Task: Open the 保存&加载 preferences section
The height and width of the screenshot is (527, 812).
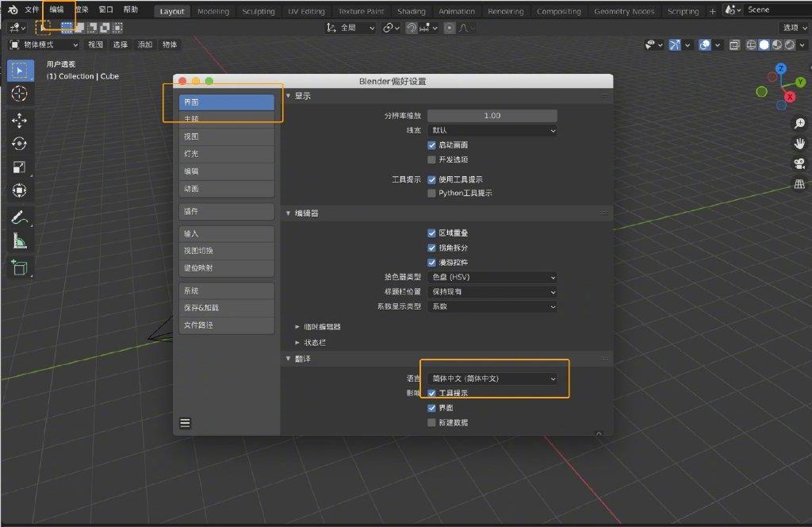Action: 226,308
